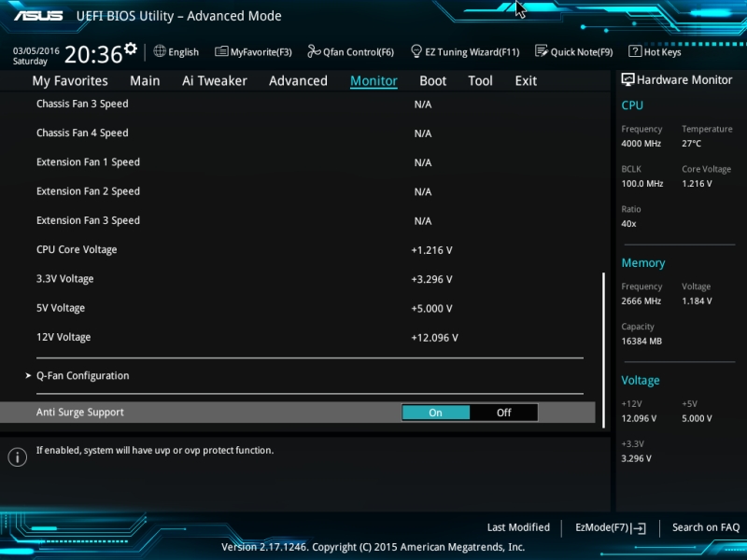The height and width of the screenshot is (560, 747).
Task: Select the 12V Voltage row
Action: point(298,338)
